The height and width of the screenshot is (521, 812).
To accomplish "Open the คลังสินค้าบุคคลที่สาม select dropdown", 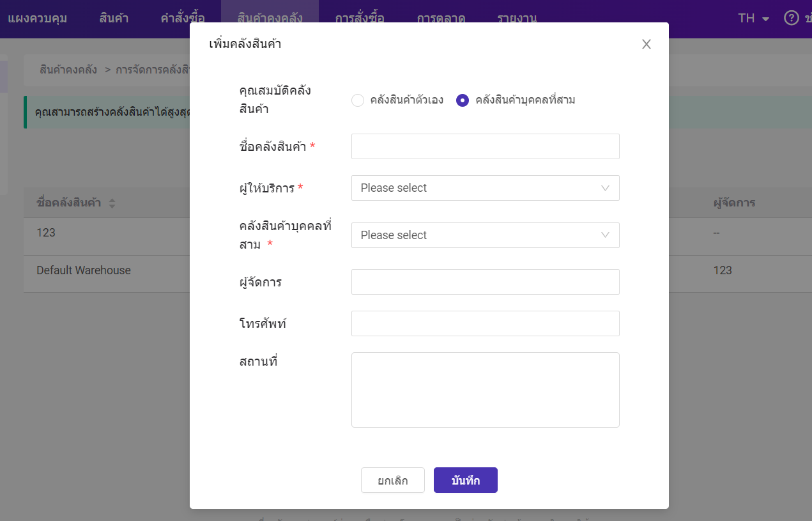I will click(x=485, y=235).
